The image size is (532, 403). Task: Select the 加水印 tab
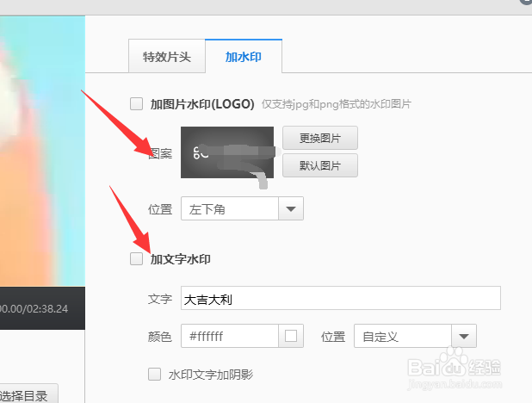click(x=244, y=56)
